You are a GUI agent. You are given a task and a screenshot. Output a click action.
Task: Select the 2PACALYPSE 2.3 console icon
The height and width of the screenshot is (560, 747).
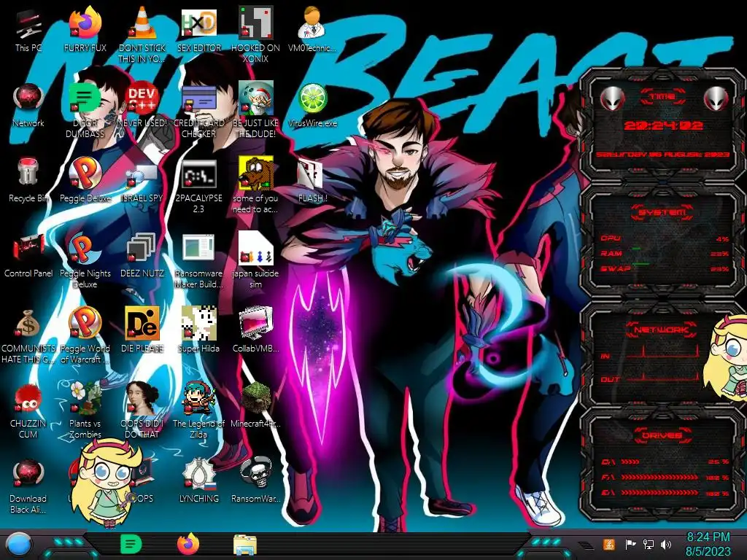(199, 186)
